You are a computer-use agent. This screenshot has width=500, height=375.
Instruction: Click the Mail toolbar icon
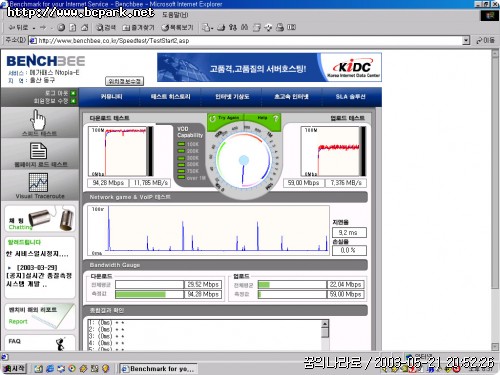tap(206, 28)
